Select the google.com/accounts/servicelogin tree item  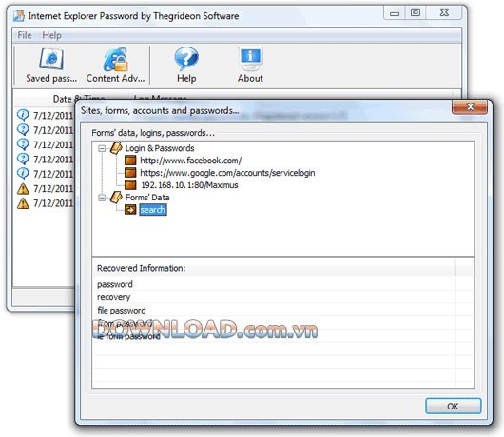tap(227, 173)
